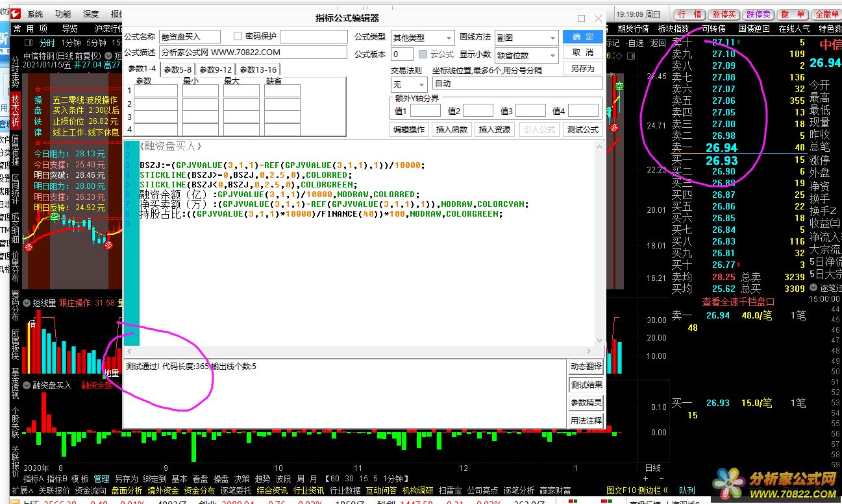Switch to the 参数13-16 tab
The height and width of the screenshot is (504, 842).
(258, 69)
